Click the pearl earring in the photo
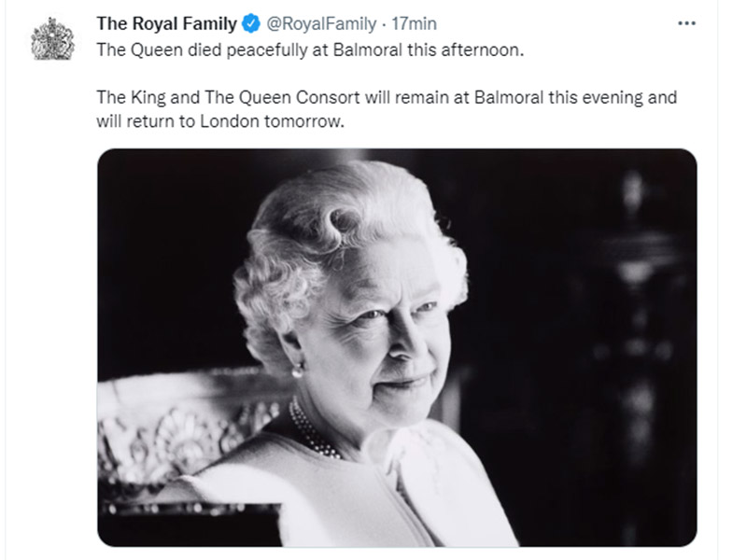 point(297,371)
